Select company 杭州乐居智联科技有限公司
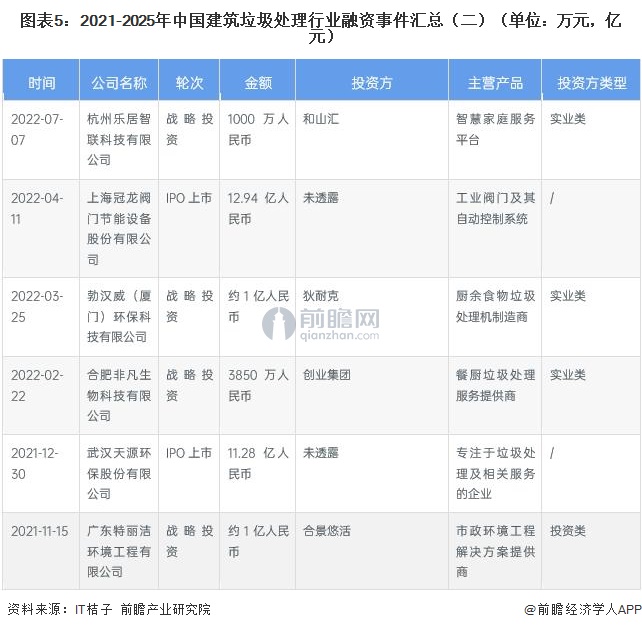Viewport: 642px width, 630px height. [119, 139]
